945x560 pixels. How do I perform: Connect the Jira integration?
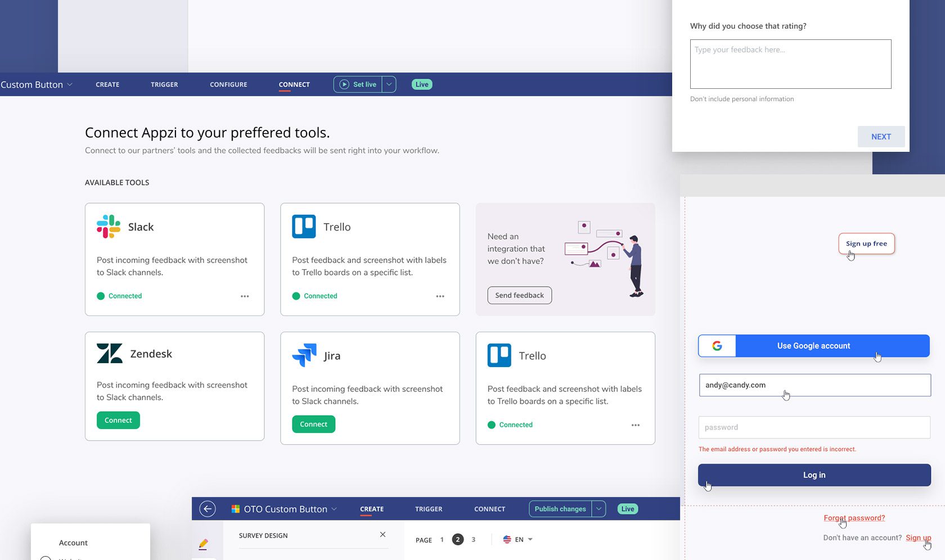313,424
